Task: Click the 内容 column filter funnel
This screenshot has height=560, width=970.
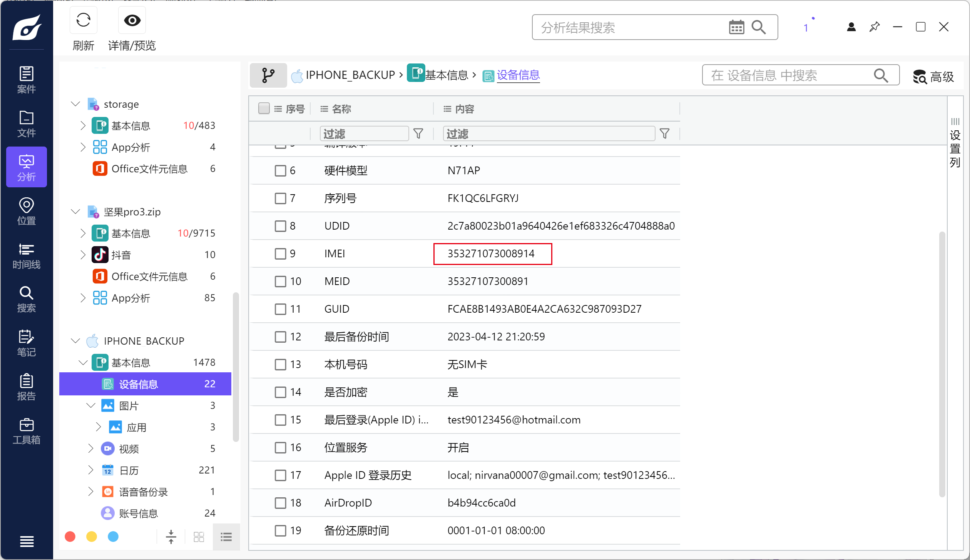Action: click(x=664, y=133)
